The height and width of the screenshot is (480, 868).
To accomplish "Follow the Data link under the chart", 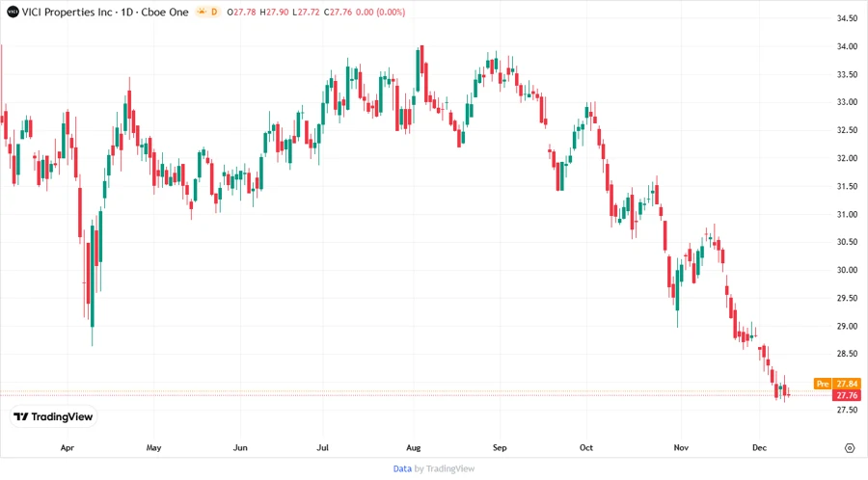I will tap(402, 468).
